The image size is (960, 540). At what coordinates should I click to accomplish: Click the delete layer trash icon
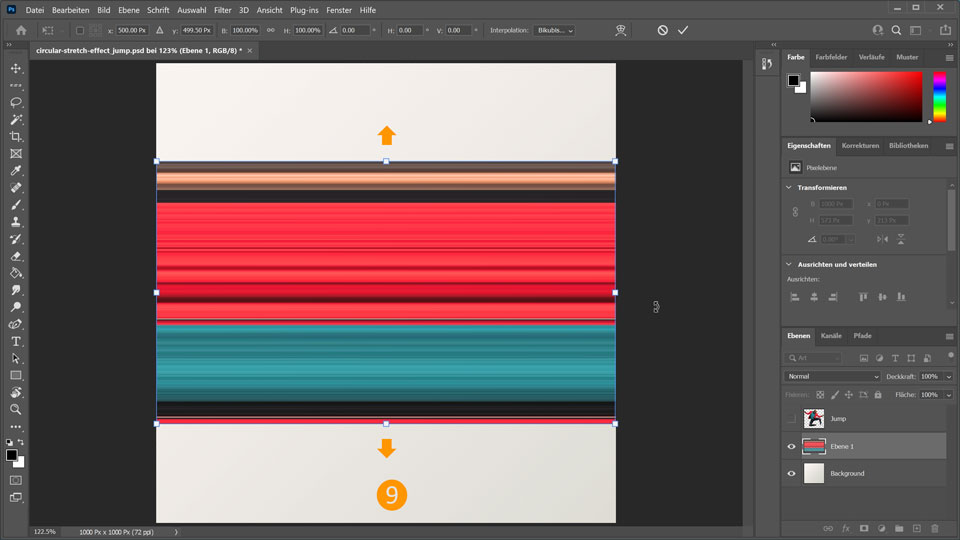coord(935,527)
